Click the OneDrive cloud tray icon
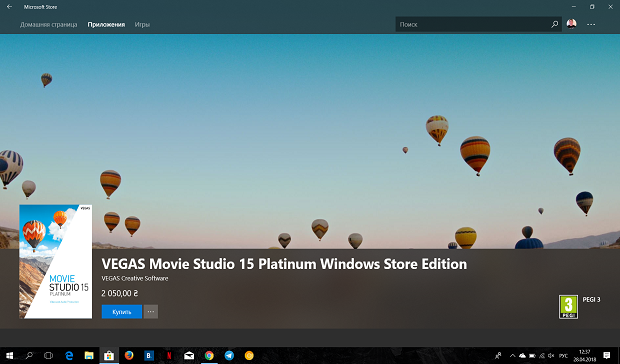This screenshot has height=364, width=620. pos(522,356)
